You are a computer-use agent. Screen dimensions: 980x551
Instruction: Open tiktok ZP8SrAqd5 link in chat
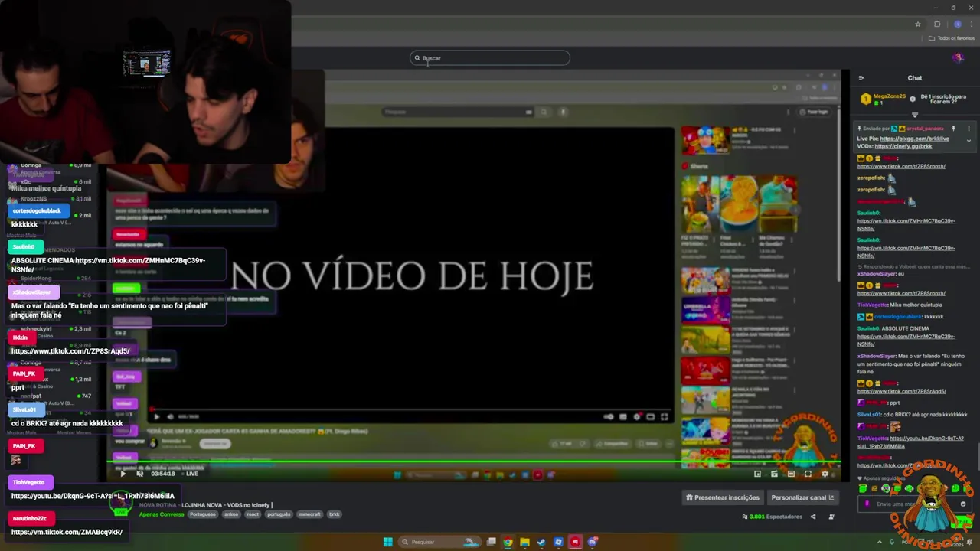click(x=901, y=391)
